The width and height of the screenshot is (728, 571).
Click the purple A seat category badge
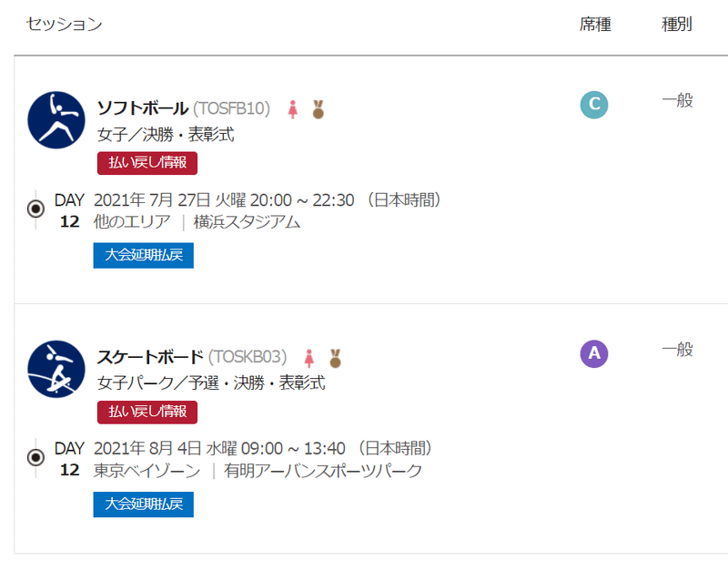(x=594, y=353)
